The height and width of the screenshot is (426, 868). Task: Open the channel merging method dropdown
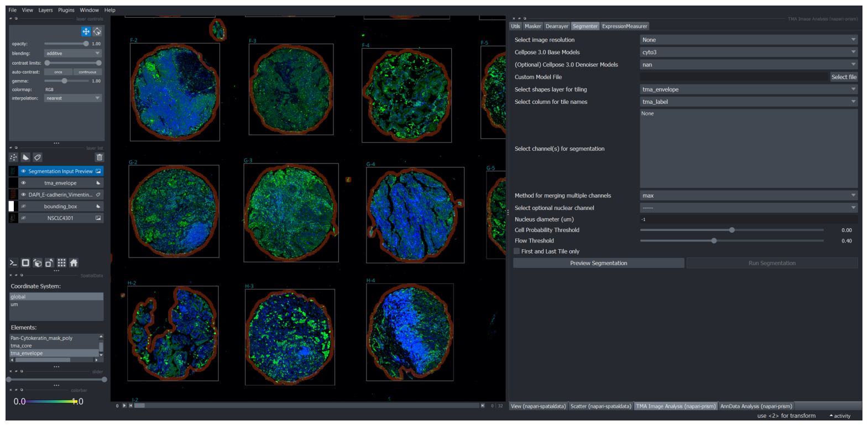(x=749, y=196)
